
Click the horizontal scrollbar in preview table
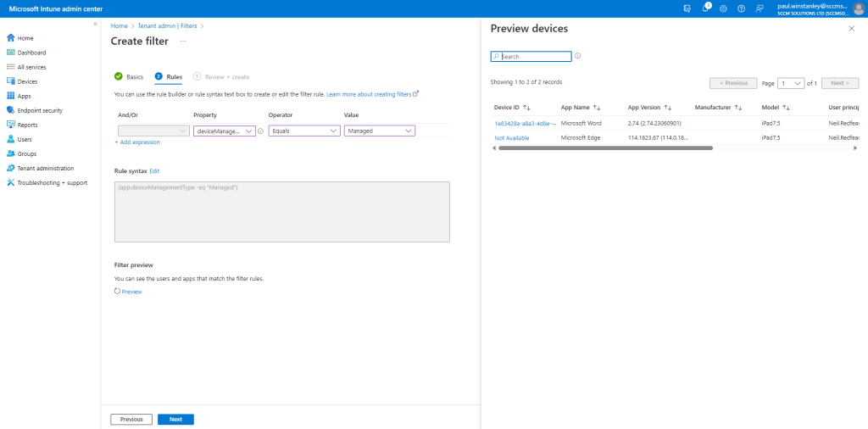coord(604,148)
